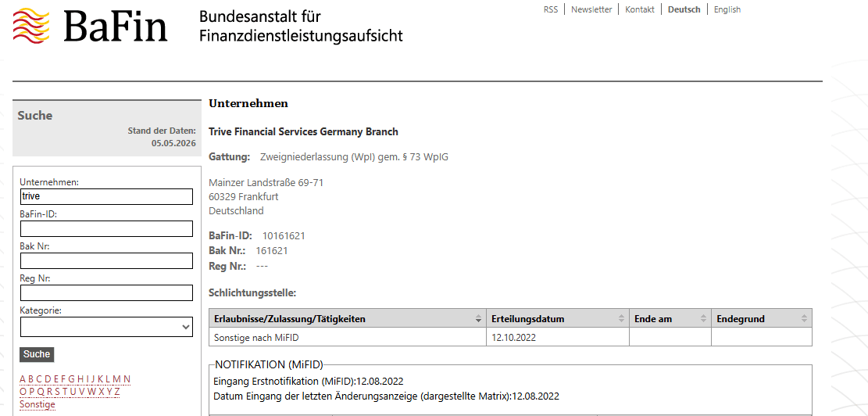Filter companies by letter L

[108, 379]
